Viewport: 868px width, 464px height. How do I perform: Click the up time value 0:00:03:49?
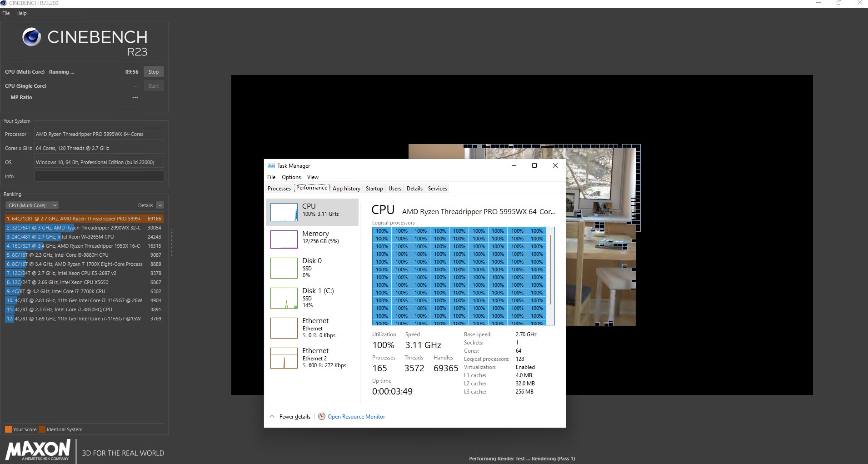pos(392,392)
